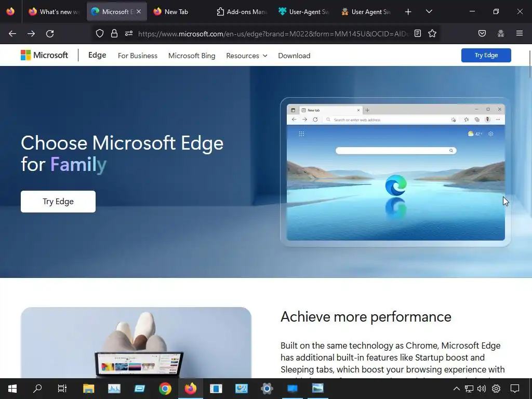Click Firefox icon in taskbar

coord(190,389)
